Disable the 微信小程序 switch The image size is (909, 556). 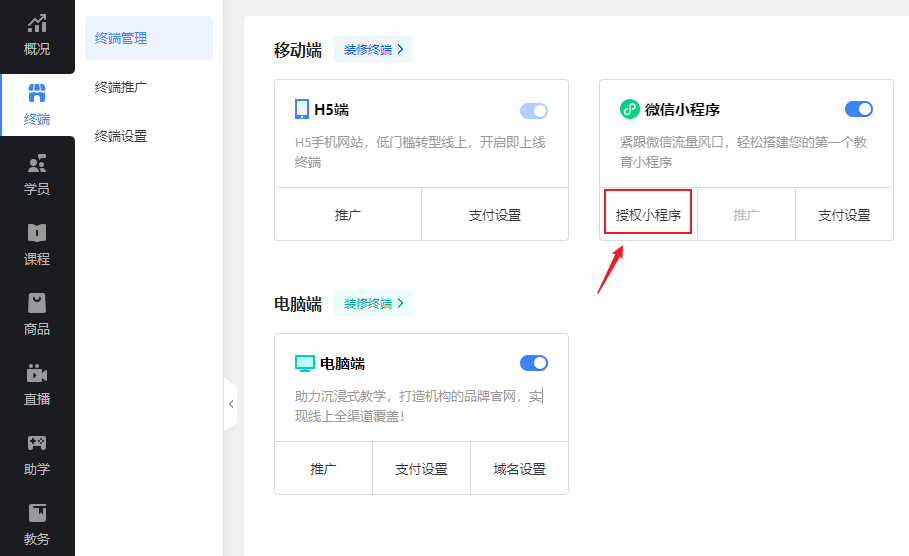point(859,109)
